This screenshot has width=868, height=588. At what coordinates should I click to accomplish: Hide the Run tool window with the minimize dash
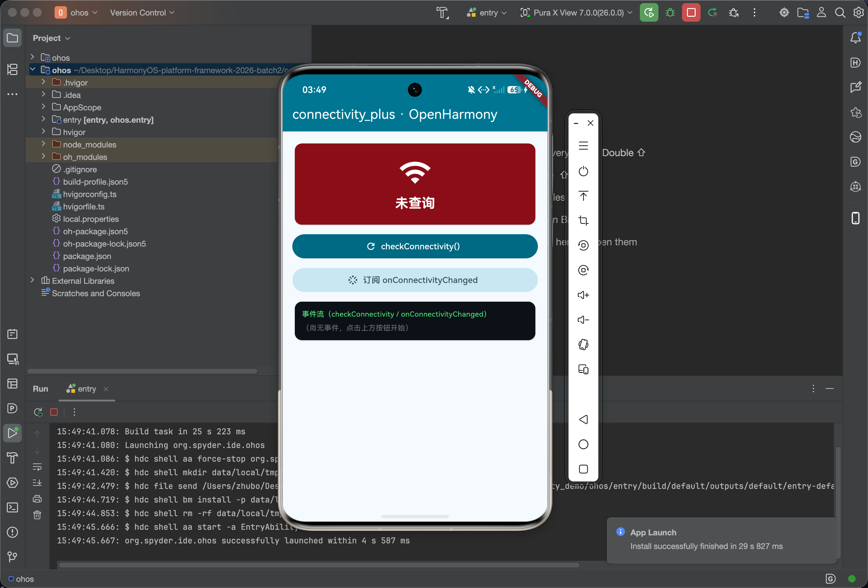coord(830,388)
